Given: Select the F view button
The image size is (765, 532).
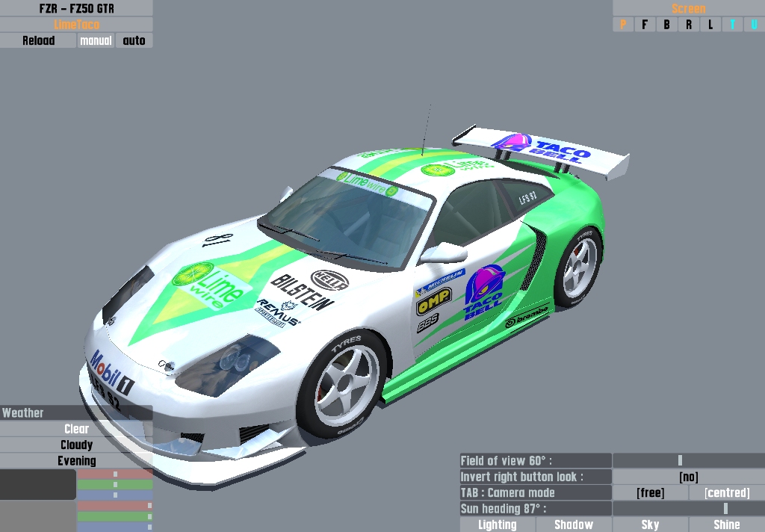Looking at the screenshot, I should 645,25.
